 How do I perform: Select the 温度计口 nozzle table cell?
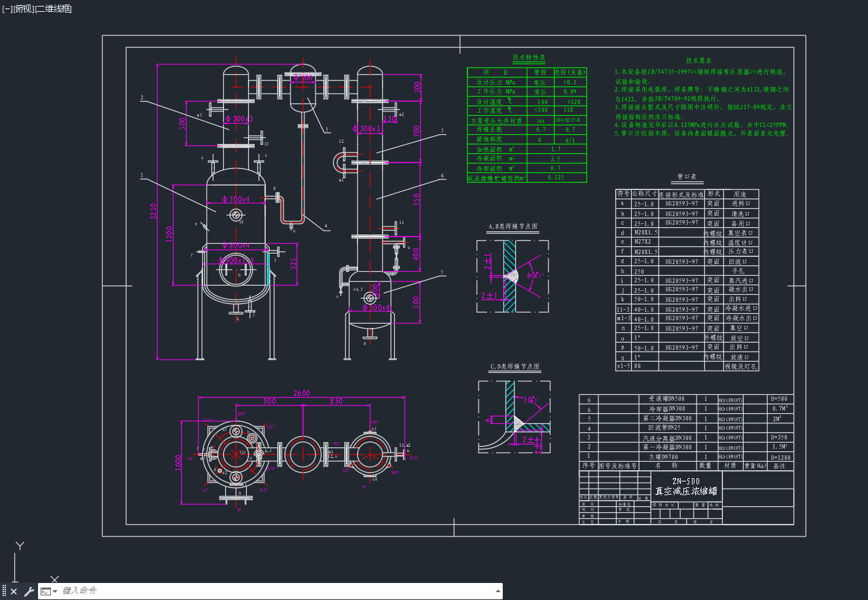[x=740, y=242]
